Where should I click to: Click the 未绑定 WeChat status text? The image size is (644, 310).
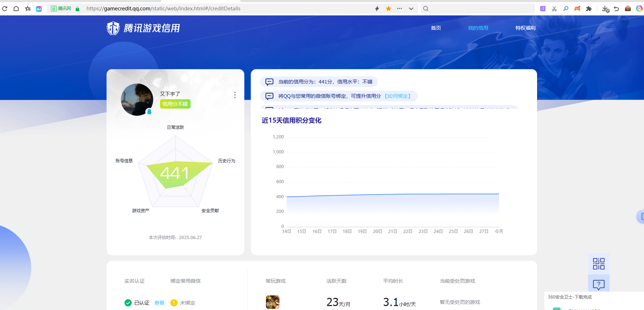(x=188, y=303)
